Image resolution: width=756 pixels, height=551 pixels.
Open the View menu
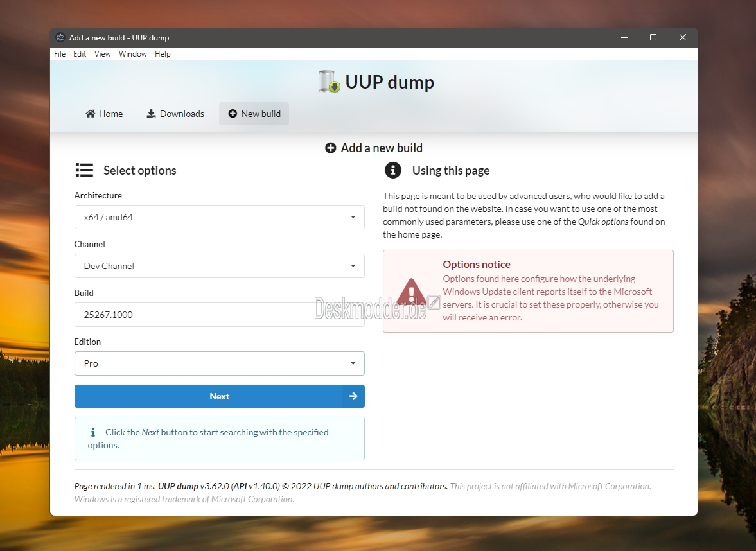click(102, 54)
